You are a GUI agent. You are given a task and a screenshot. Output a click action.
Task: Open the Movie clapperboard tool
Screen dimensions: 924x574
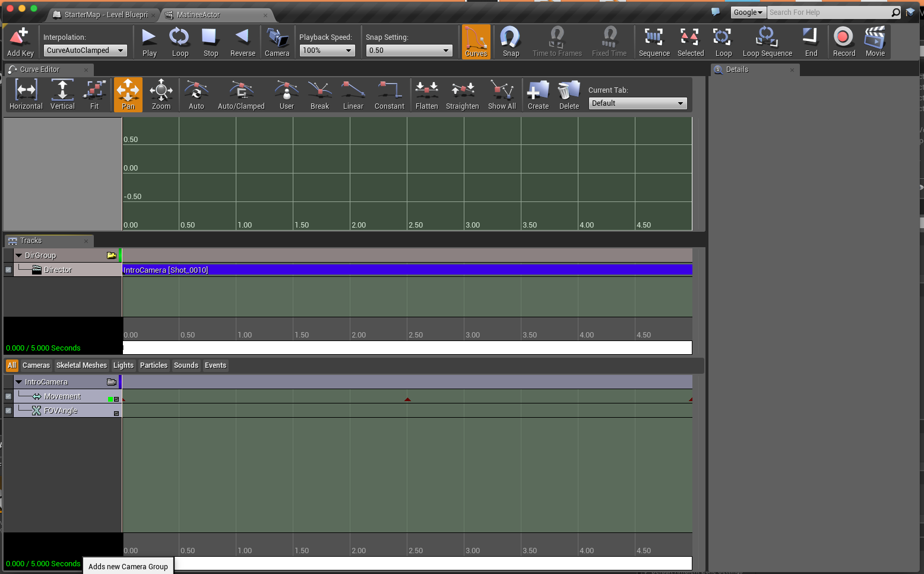(x=875, y=42)
